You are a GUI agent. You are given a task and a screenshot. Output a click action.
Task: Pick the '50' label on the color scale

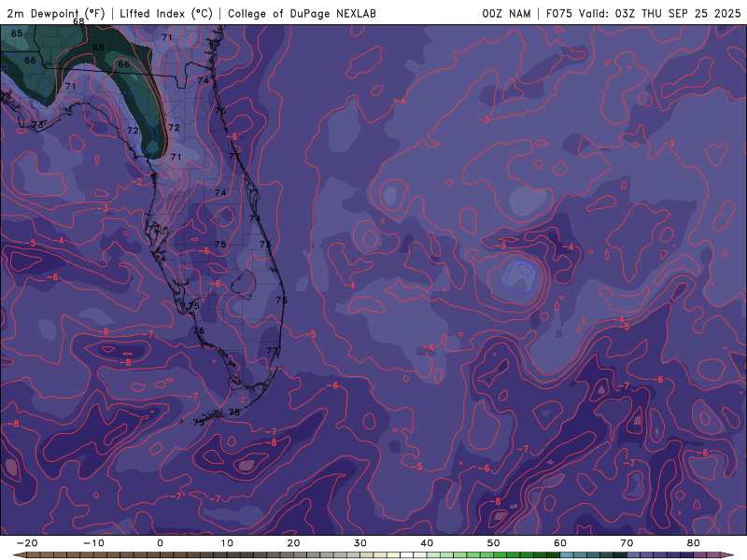(x=494, y=543)
